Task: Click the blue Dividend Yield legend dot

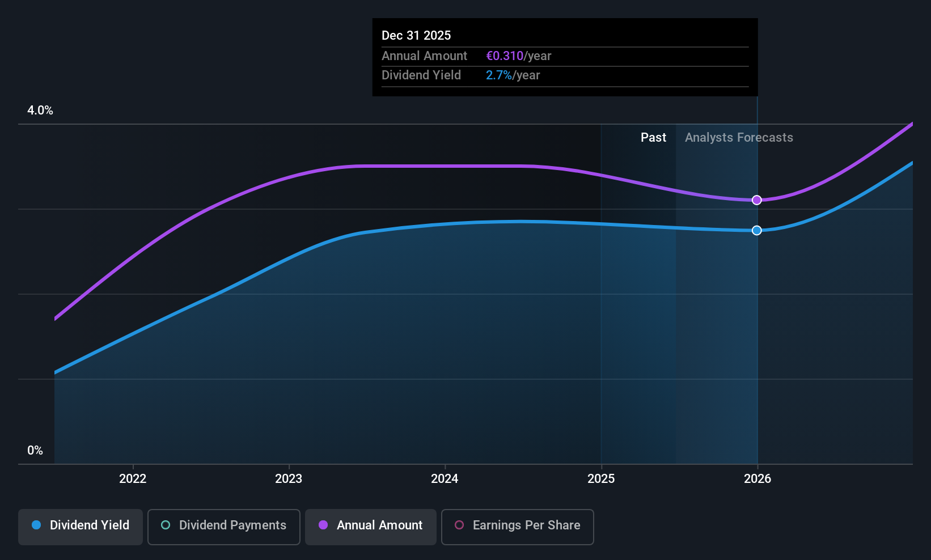Action: click(x=36, y=525)
